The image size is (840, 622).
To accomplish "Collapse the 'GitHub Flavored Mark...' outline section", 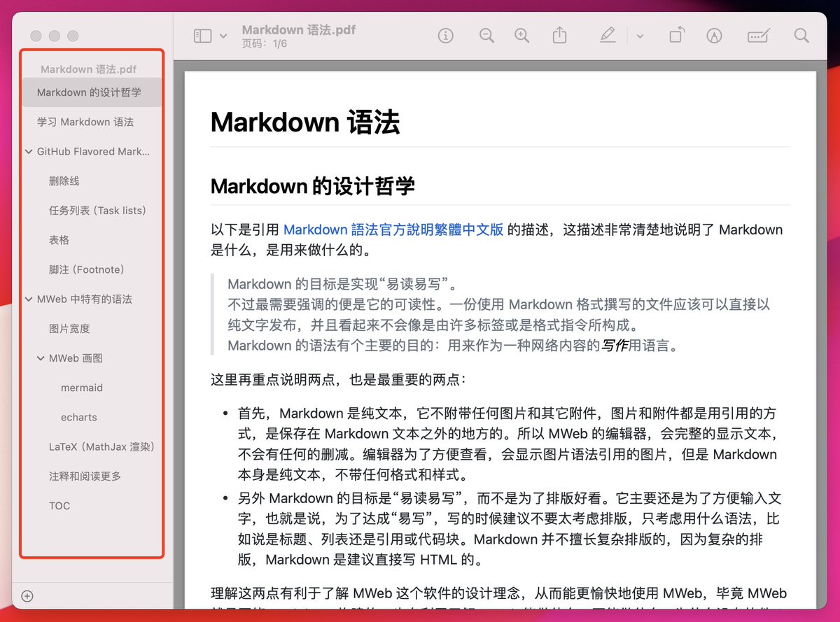I will [x=29, y=151].
